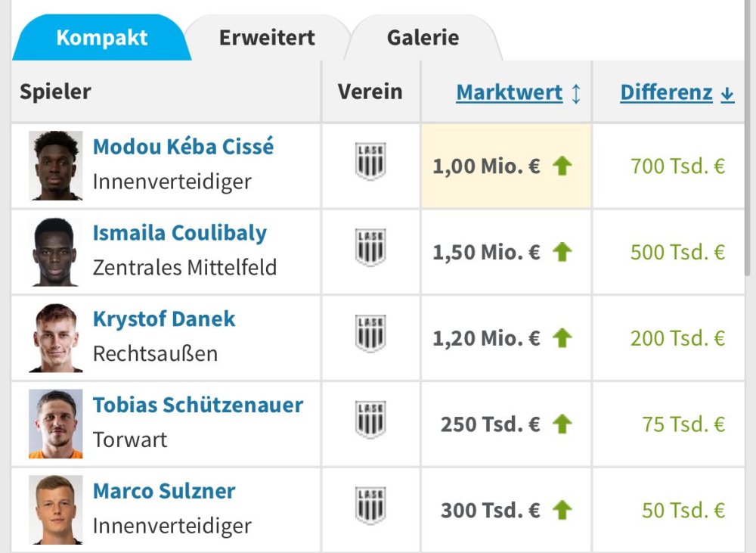The height and width of the screenshot is (553, 756).
Task: Click the Marktwert sort arrows icon
Action: click(576, 94)
